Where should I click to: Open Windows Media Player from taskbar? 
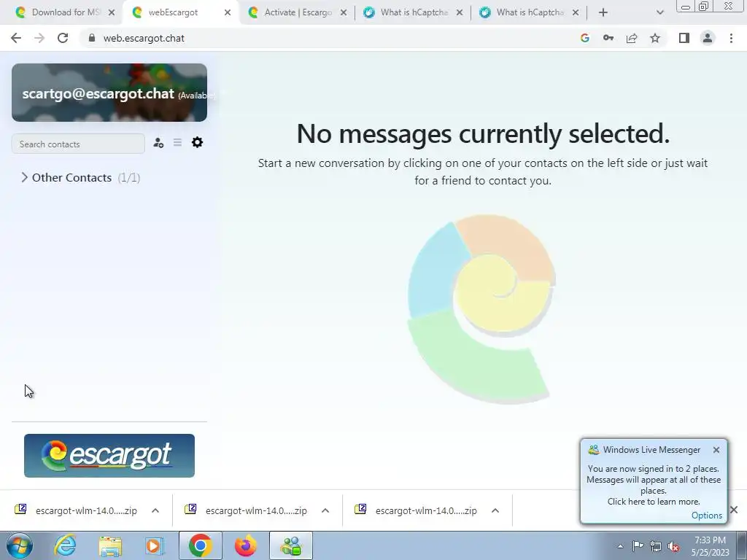(x=155, y=545)
